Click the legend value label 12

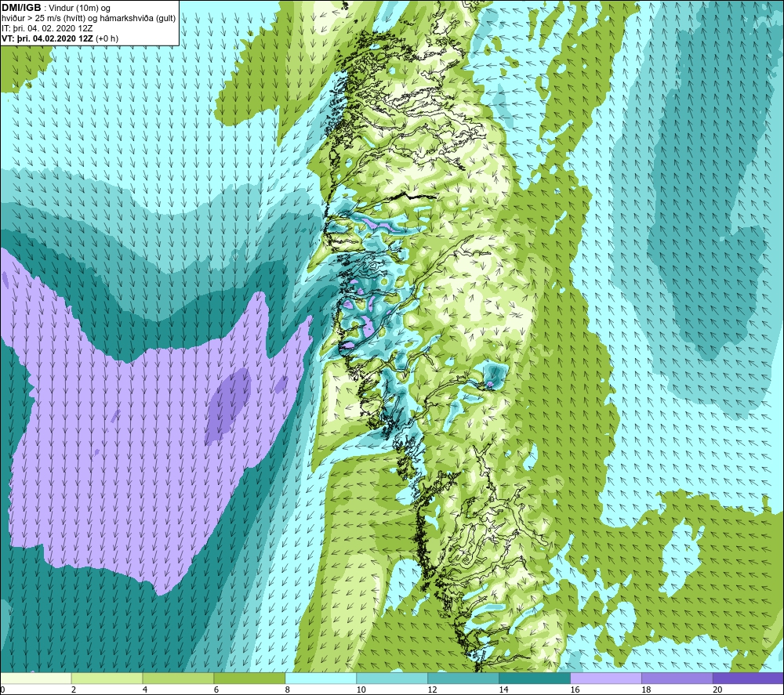(433, 690)
